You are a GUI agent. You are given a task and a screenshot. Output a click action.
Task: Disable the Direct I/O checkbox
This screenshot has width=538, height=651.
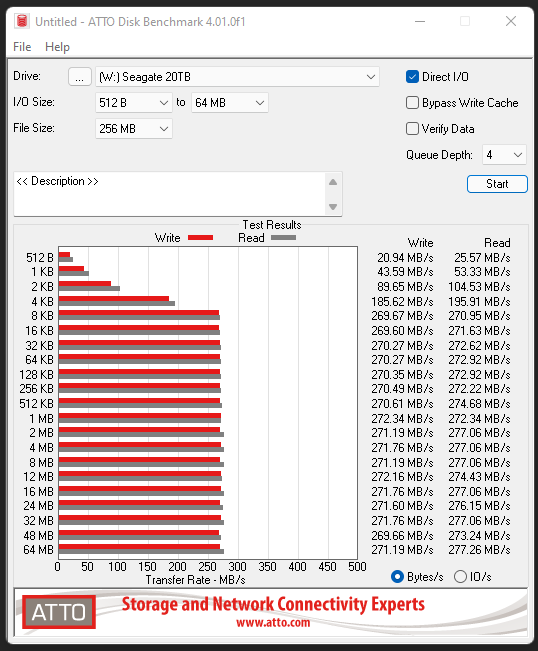[x=412, y=77]
